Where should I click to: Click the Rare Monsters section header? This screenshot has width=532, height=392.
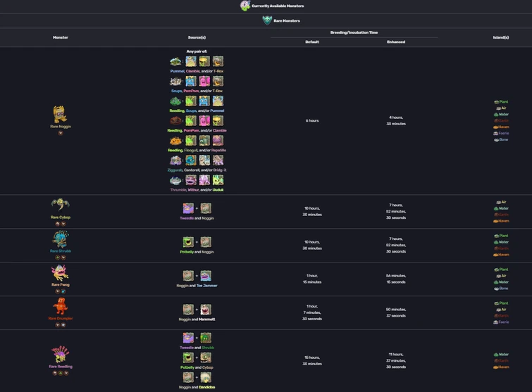click(x=281, y=20)
